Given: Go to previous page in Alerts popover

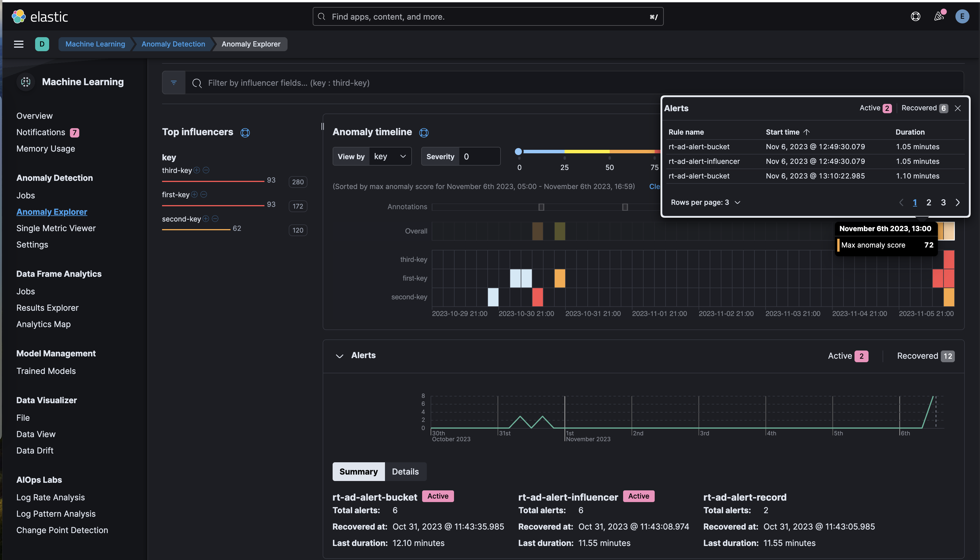Looking at the screenshot, I should point(901,202).
